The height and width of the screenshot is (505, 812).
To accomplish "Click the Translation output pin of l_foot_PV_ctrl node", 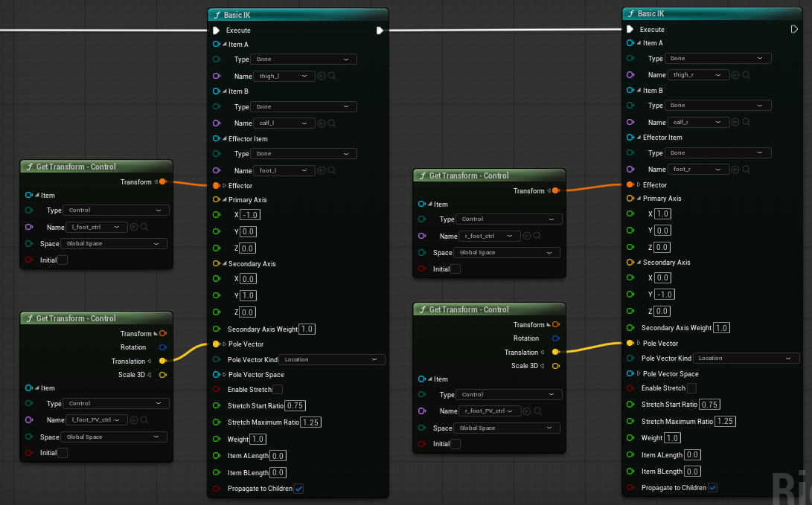I will point(162,361).
